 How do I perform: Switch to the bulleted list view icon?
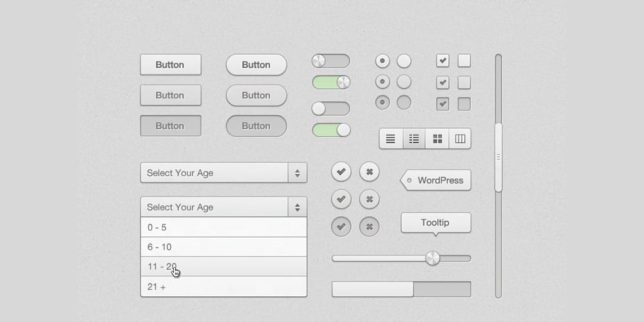(414, 138)
